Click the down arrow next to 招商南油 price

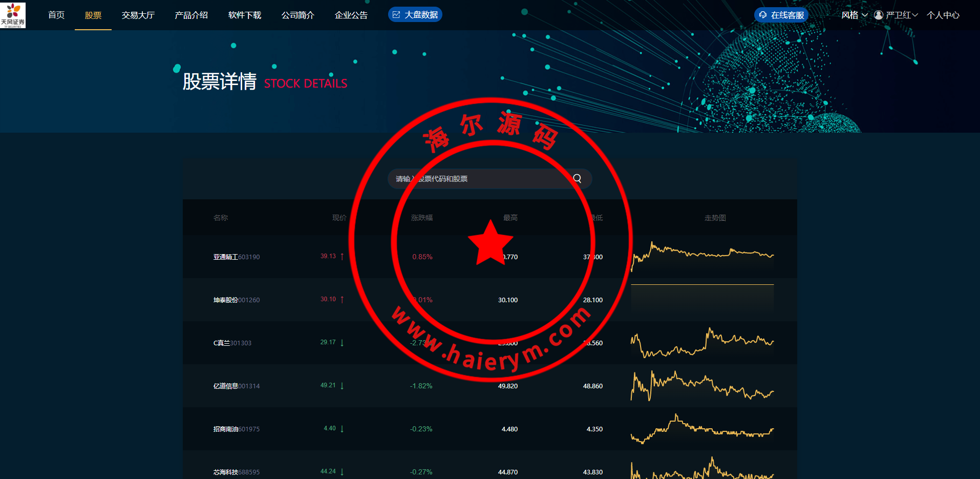(342, 429)
